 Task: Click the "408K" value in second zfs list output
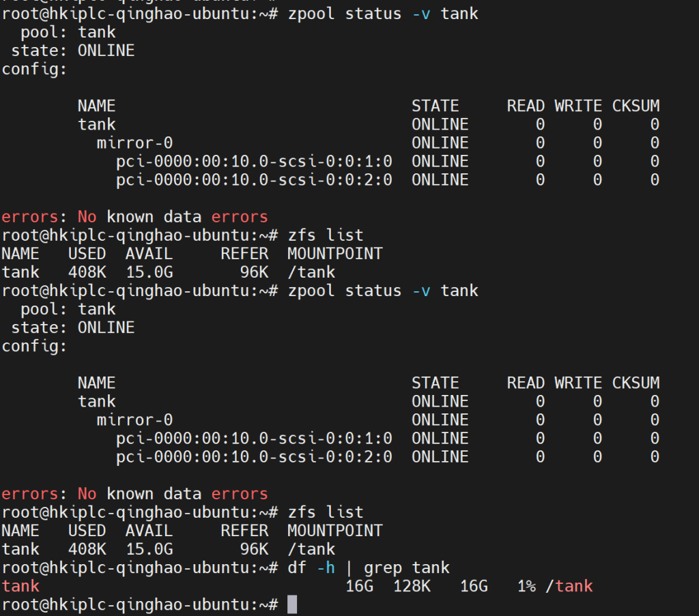87,549
